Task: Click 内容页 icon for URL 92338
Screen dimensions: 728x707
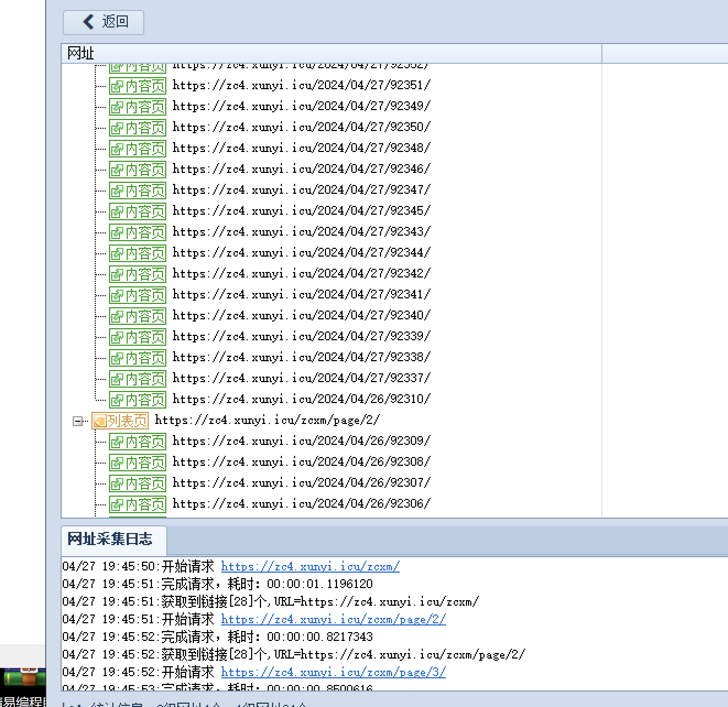Action: (138, 358)
